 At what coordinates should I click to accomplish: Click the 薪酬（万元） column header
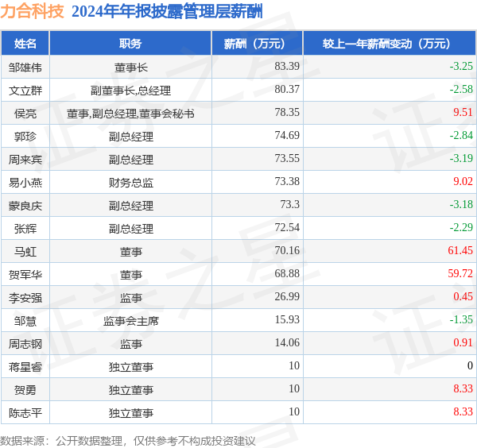257,44
